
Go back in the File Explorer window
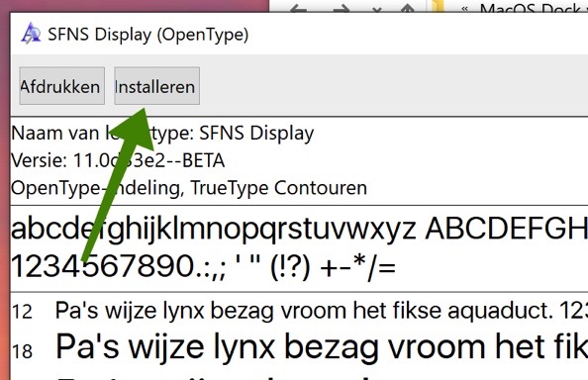click(299, 9)
